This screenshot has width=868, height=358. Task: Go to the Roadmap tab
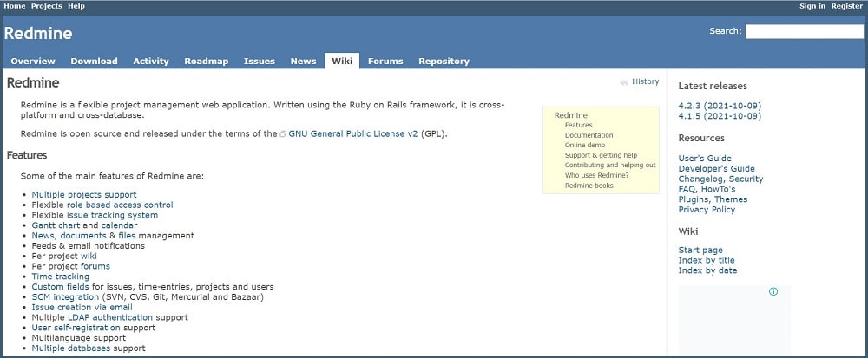coord(207,62)
